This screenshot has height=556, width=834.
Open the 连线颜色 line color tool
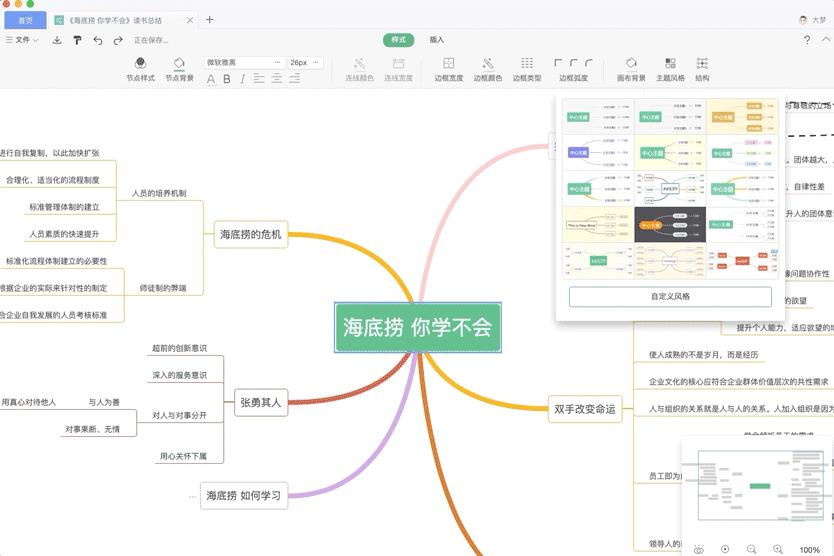pos(360,69)
